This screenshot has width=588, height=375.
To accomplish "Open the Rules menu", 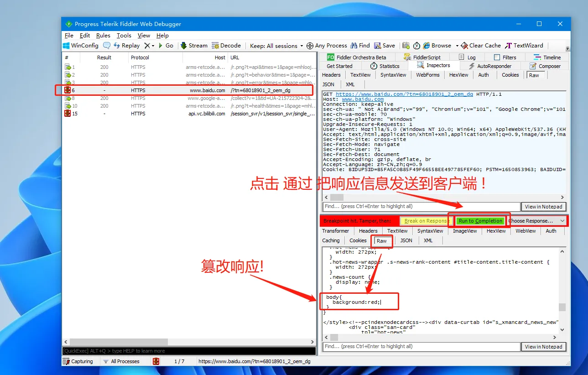I will coord(103,35).
